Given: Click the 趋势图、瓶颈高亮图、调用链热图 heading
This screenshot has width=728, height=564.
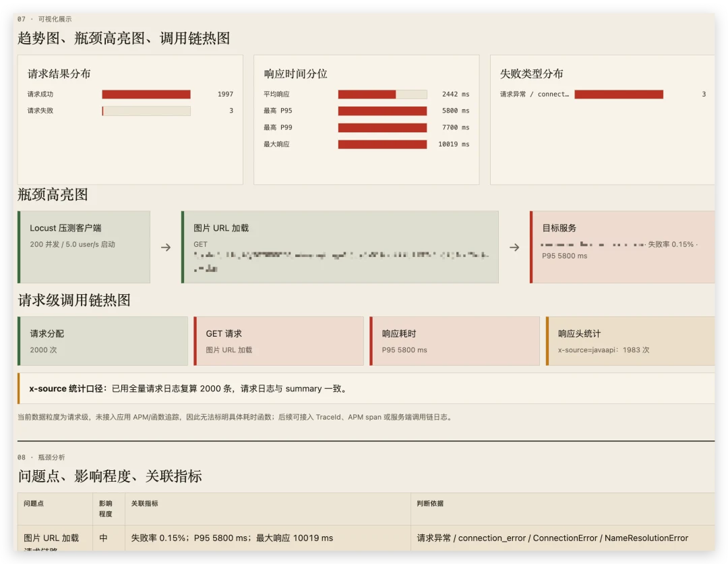Looking at the screenshot, I should click(124, 38).
